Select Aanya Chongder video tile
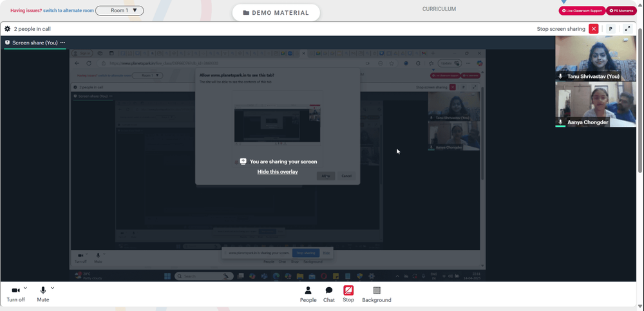The height and width of the screenshot is (311, 644). tap(595, 104)
